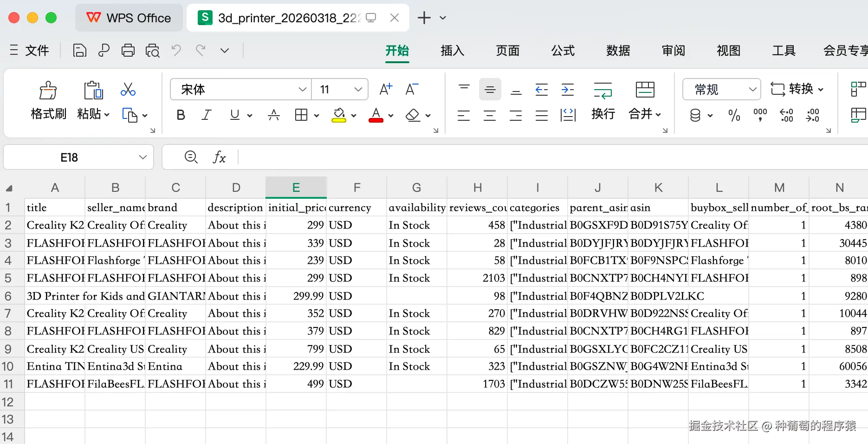Toggle center horizontal alignment
Screen dimensions: 868x444
(490, 115)
